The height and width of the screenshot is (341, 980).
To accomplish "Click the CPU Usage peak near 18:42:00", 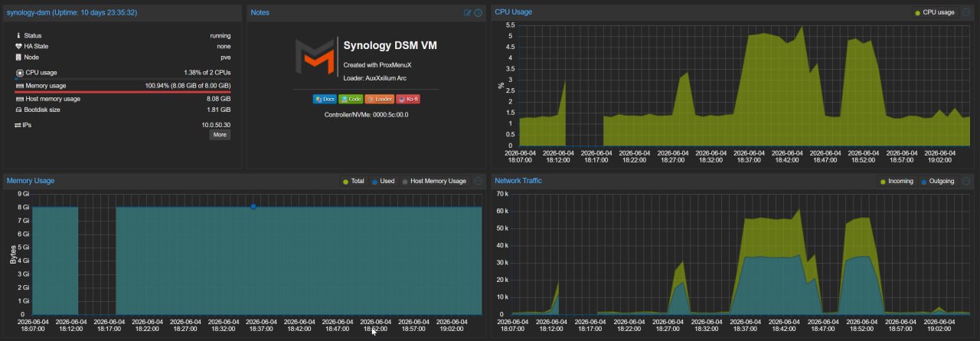I will click(801, 28).
